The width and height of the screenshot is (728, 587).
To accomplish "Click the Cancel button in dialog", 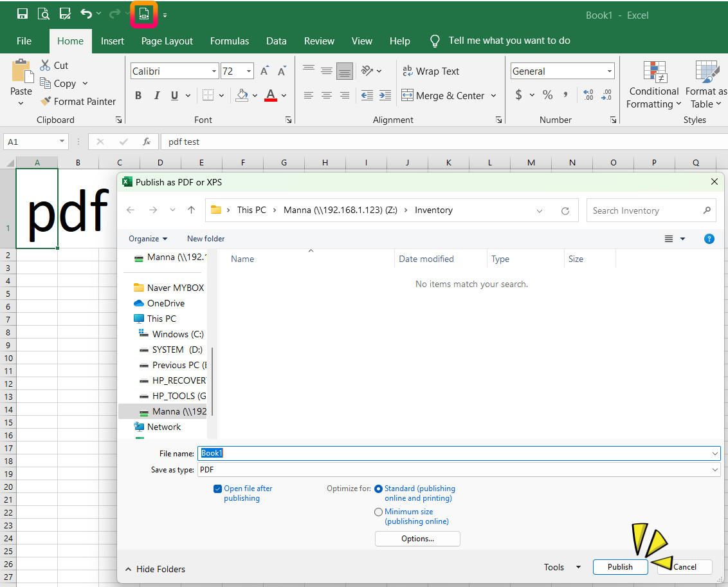I will click(x=684, y=567).
